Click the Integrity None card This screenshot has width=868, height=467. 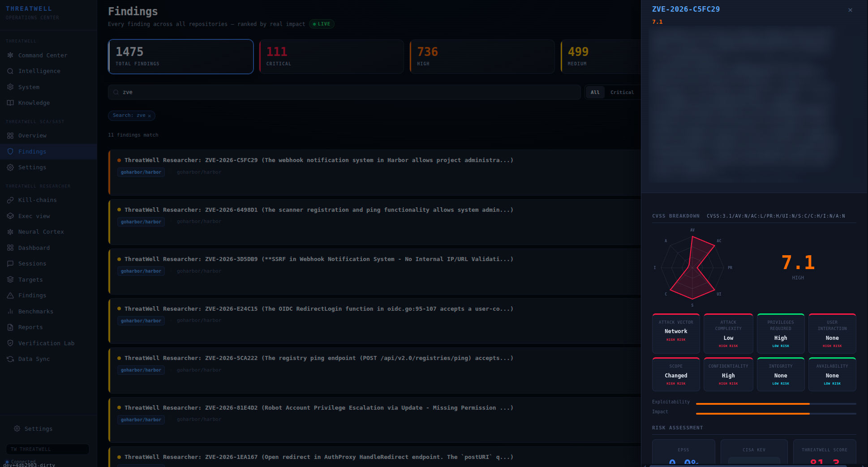(781, 374)
